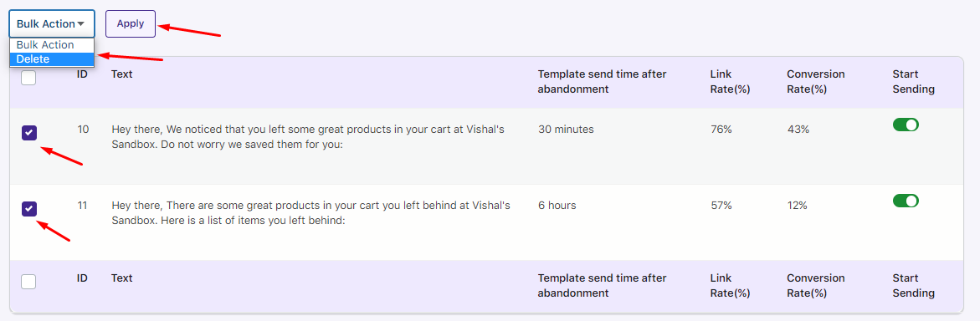Open template text starting "We noticed that you left"
The image size is (980, 321).
pyautogui.click(x=310, y=137)
